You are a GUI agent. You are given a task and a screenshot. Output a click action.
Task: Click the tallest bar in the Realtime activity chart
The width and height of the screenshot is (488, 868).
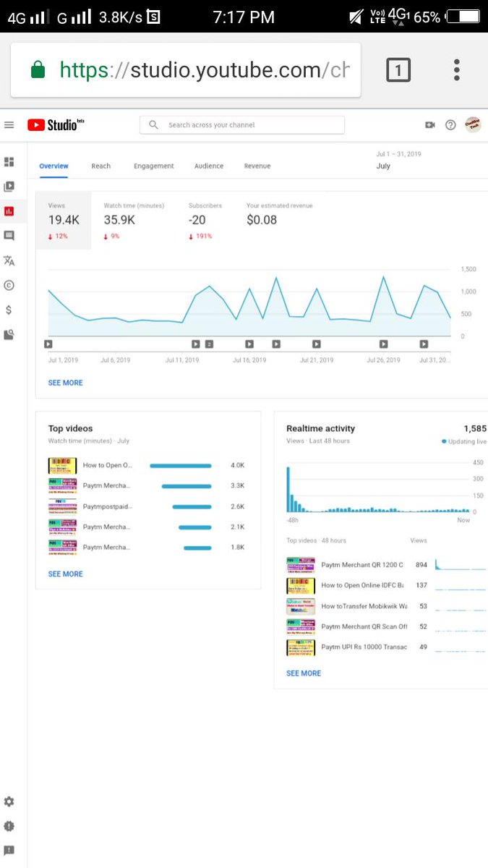[x=288, y=490]
